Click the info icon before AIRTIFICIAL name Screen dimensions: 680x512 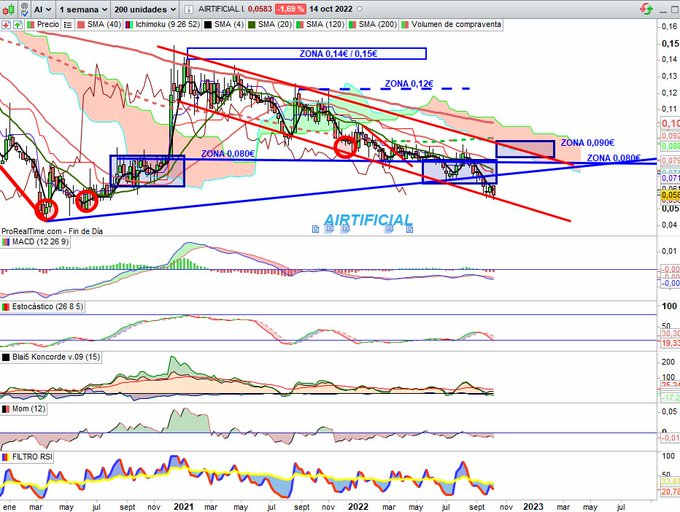[x=188, y=9]
